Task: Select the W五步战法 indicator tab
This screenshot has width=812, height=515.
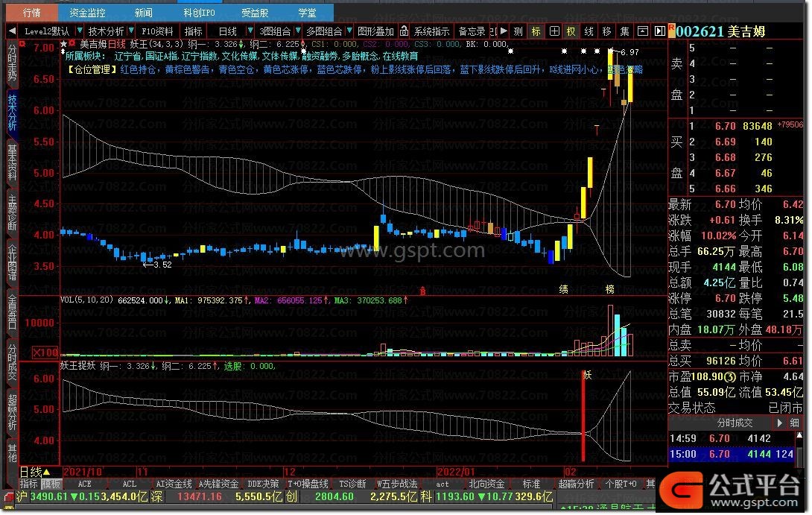Action: 398,484
